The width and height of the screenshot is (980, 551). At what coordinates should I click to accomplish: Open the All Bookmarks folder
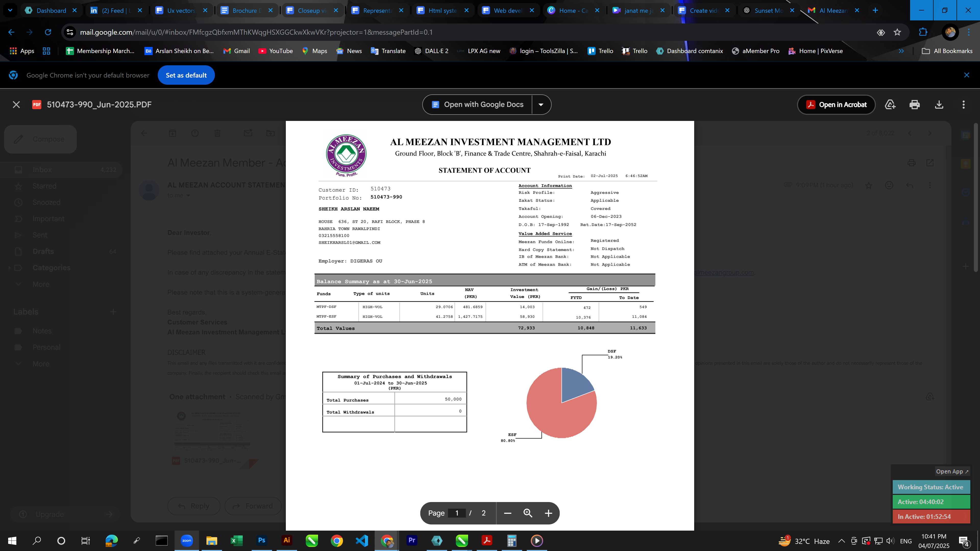pyautogui.click(x=947, y=51)
